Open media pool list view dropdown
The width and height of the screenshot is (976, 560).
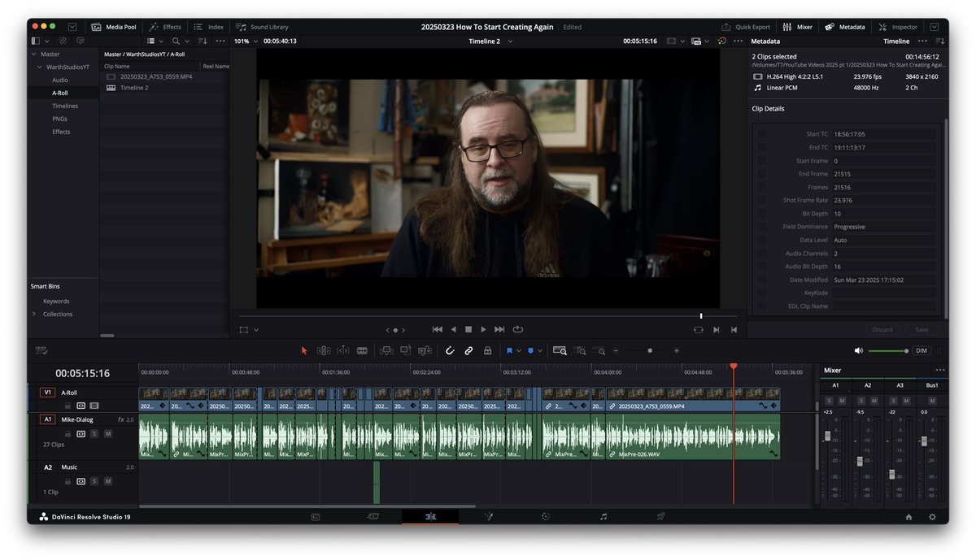[x=155, y=41]
